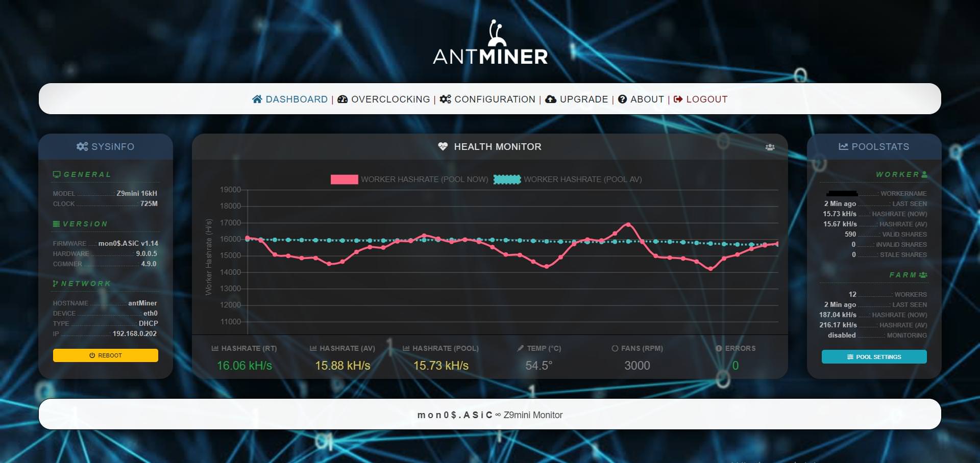
Task: Click the redacted worker name field
Action: pos(842,193)
